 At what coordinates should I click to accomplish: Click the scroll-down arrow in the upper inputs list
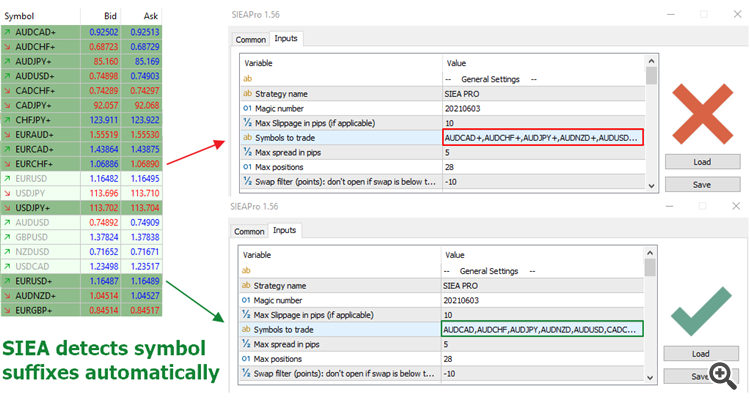pos(651,186)
